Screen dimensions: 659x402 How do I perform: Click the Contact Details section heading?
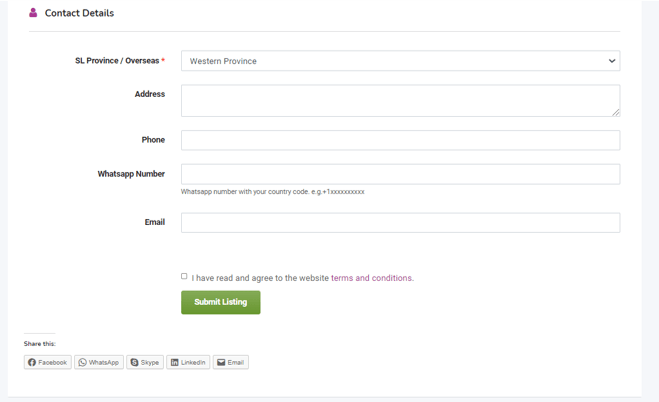coord(79,13)
